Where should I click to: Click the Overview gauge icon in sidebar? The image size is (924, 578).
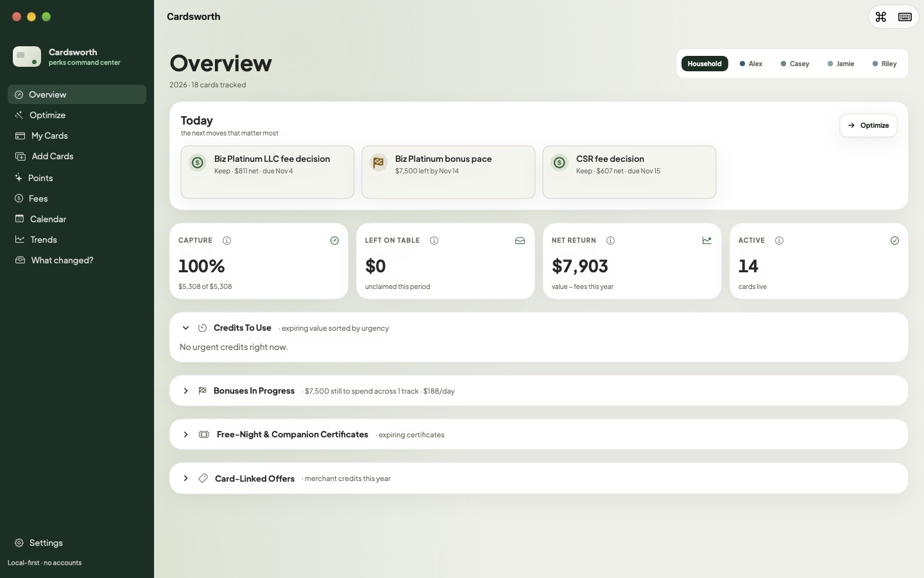[x=19, y=94]
